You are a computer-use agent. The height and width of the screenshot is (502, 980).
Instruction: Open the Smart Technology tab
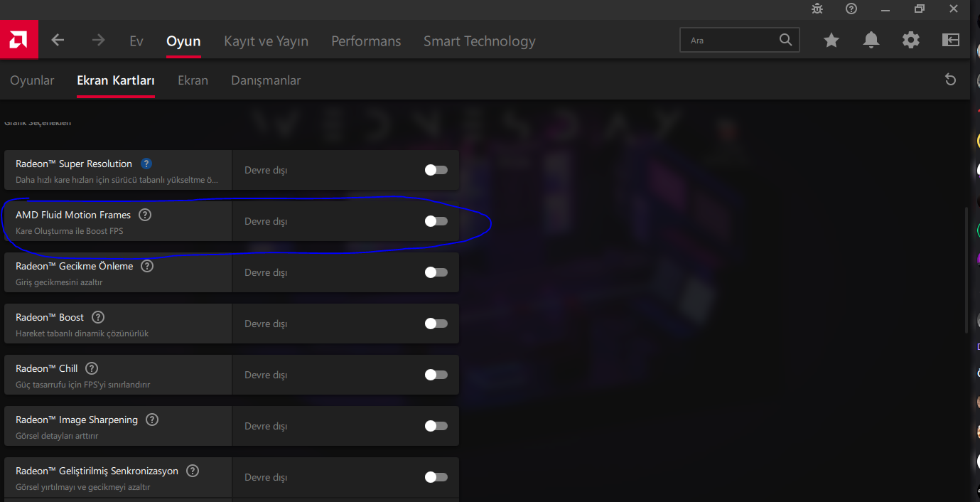coord(480,41)
